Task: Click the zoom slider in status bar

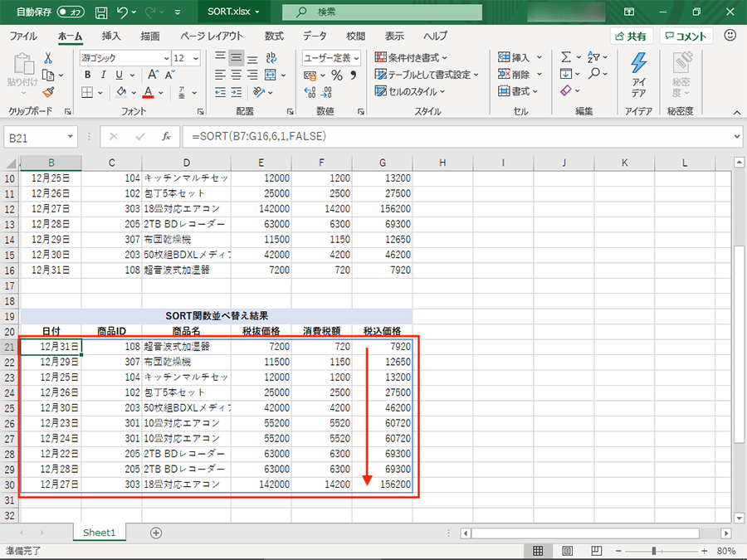Action: pyautogui.click(x=654, y=551)
